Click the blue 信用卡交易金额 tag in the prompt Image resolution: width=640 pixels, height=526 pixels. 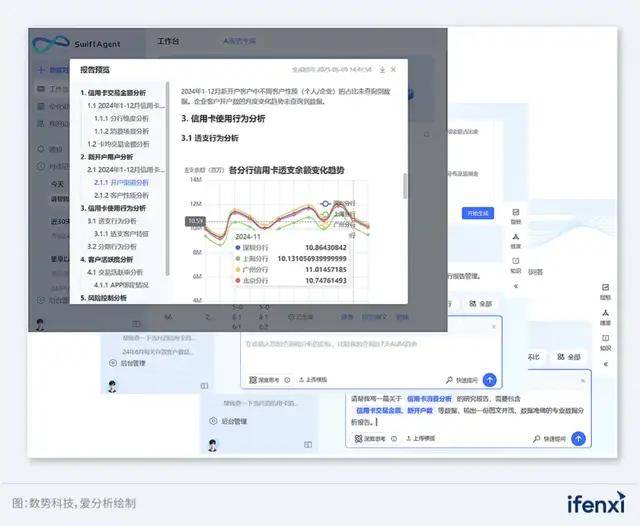379,410
